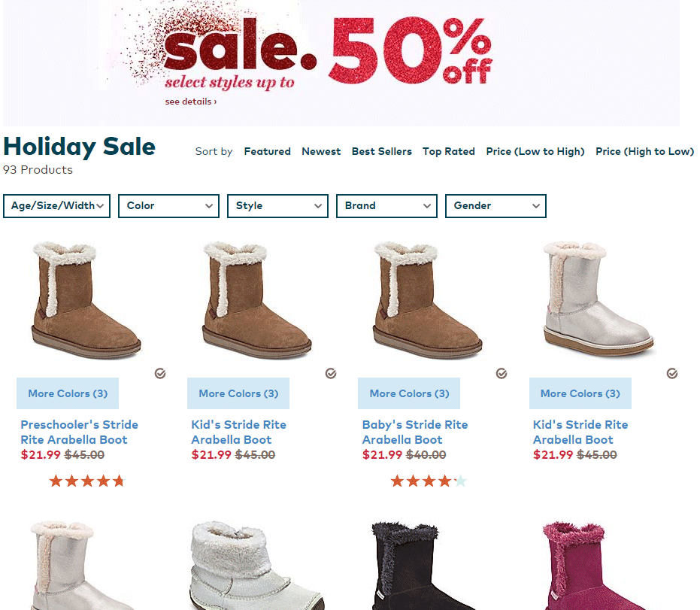Open the Age/Size/Width filter dropdown

pos(56,206)
